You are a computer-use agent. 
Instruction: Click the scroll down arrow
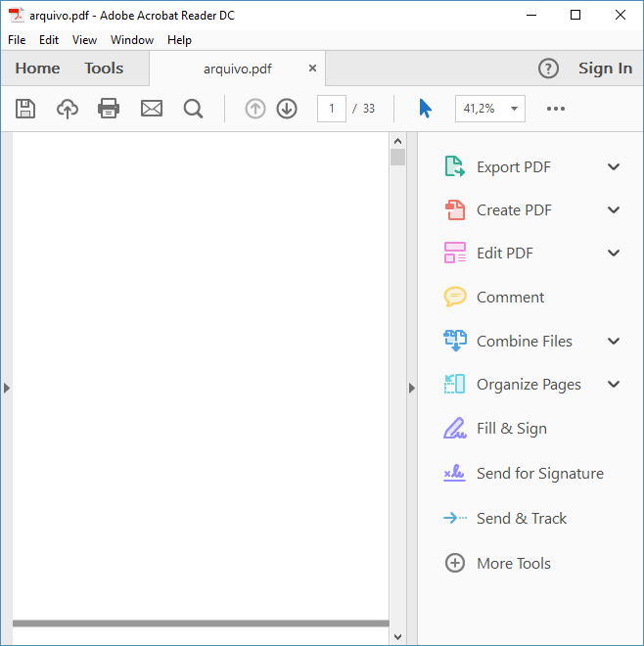pyautogui.click(x=397, y=637)
